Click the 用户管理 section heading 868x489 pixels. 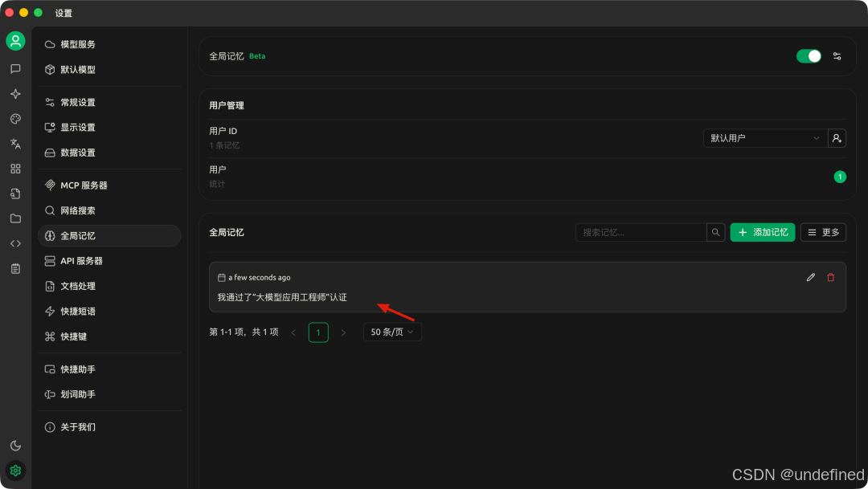coord(227,106)
